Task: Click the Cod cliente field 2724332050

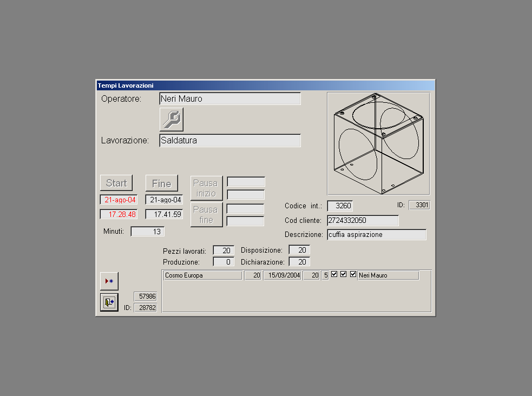Action: click(363, 220)
